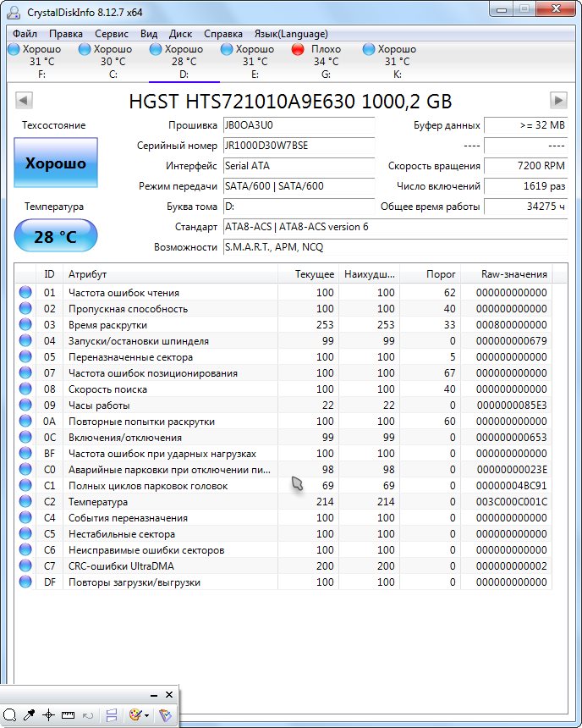The height and width of the screenshot is (728, 582).
Task: Click the next disk arrow button
Action: click(x=557, y=101)
